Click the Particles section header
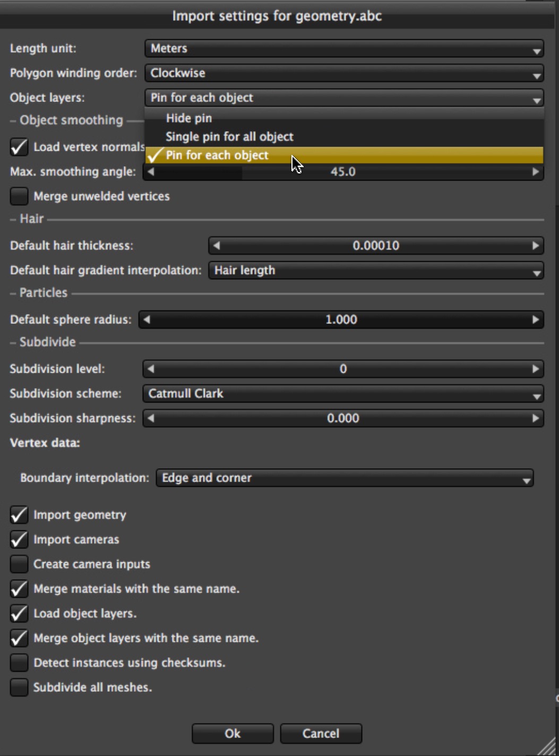Image resolution: width=559 pixels, height=756 pixels. coord(43,293)
